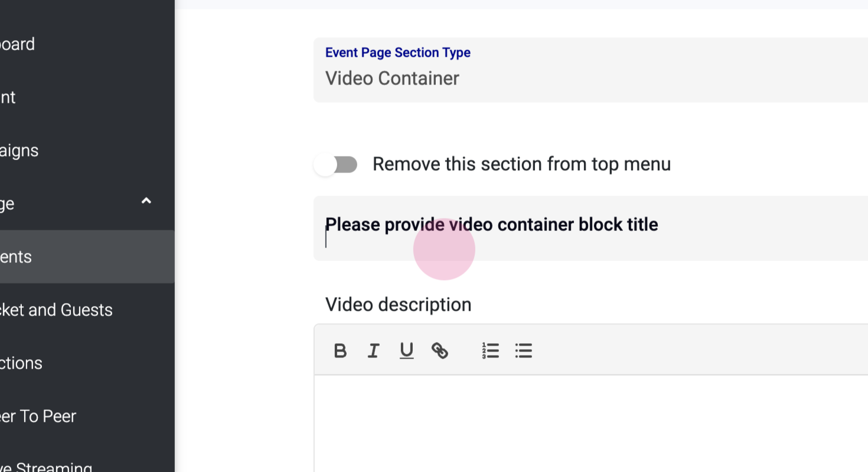Insert a hyperlink using the link icon

point(440,351)
